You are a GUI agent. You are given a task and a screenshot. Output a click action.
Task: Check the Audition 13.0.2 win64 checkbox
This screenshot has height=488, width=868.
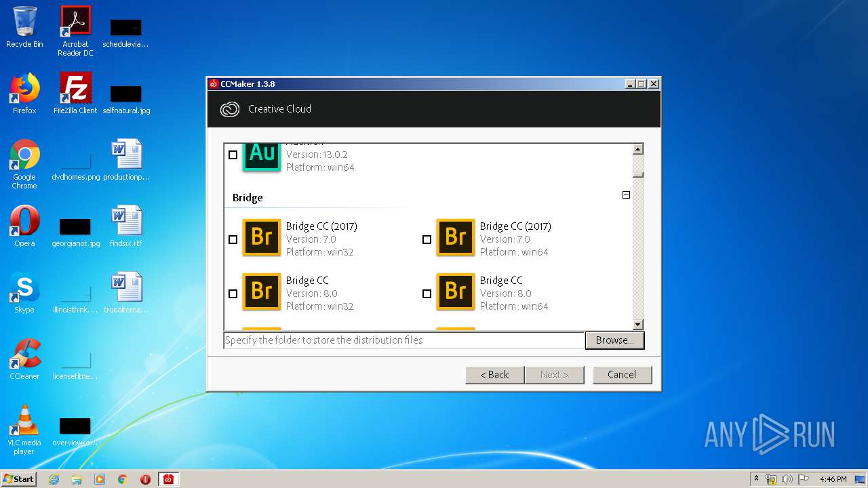(x=233, y=155)
